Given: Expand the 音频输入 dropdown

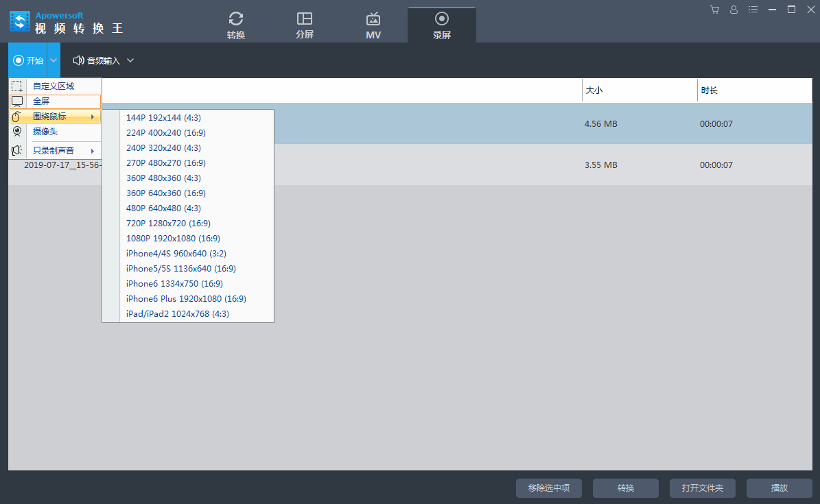Looking at the screenshot, I should (x=130, y=60).
